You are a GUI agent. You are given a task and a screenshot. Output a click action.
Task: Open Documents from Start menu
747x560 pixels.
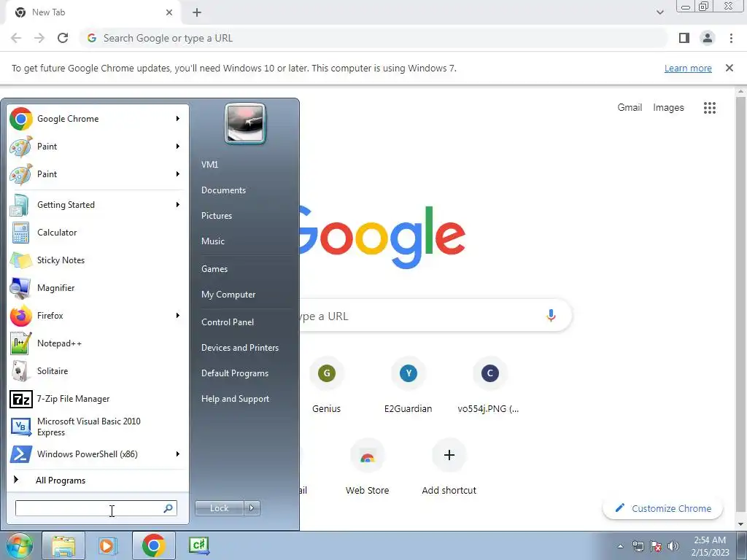pyautogui.click(x=223, y=190)
